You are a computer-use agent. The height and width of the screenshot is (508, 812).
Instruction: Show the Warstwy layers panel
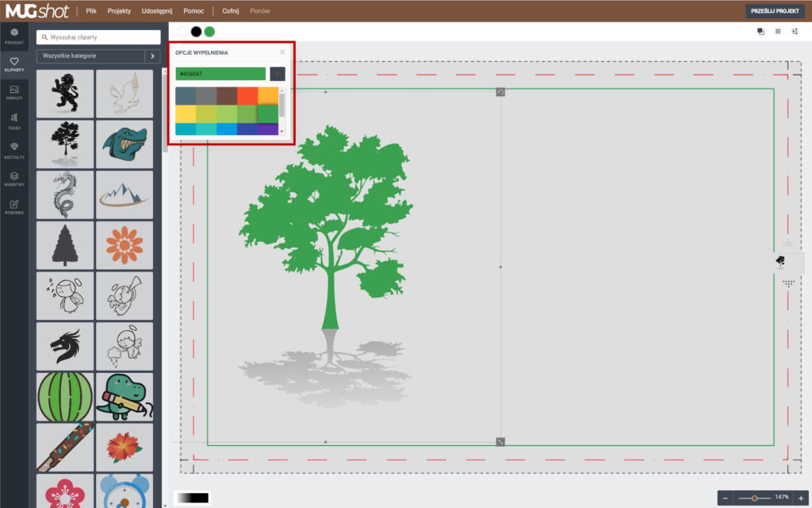[x=14, y=179]
